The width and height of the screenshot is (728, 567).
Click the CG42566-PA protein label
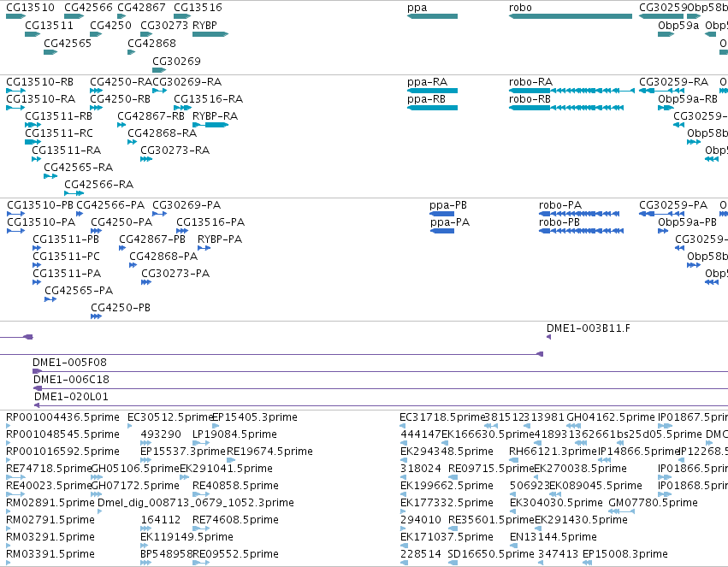pos(110,205)
